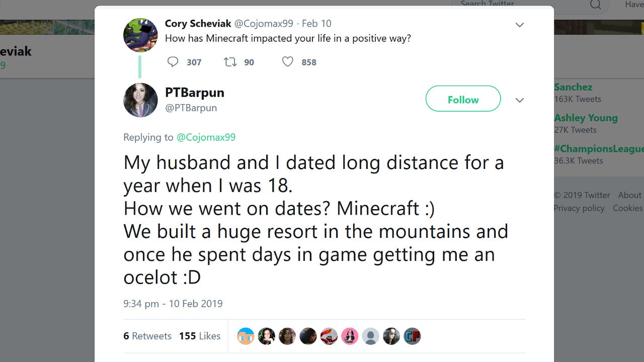Open the more-options chevron beside Follow
Image resolution: width=644 pixels, height=362 pixels.
click(520, 100)
